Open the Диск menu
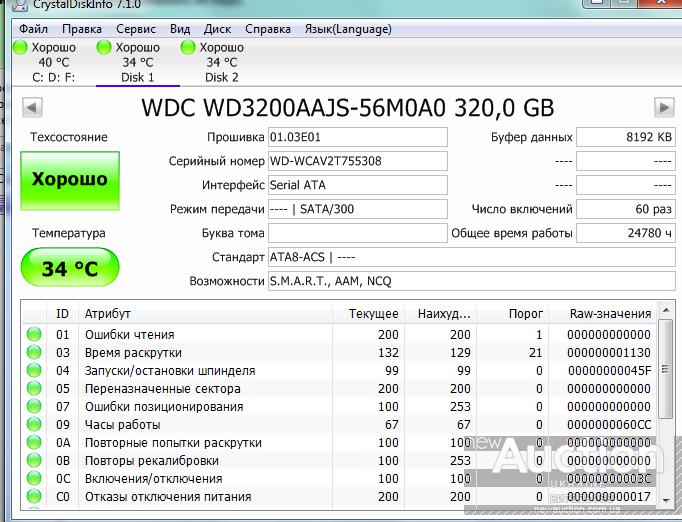The image size is (682, 522). tap(217, 29)
